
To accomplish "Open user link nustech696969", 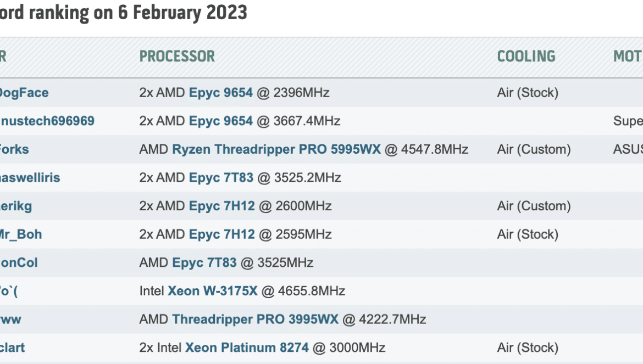I will tap(47, 121).
